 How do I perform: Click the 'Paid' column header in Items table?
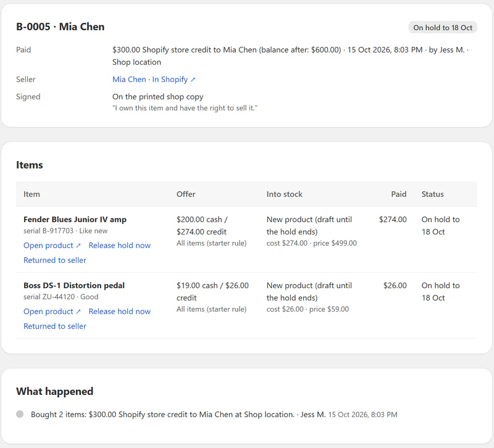click(x=398, y=194)
